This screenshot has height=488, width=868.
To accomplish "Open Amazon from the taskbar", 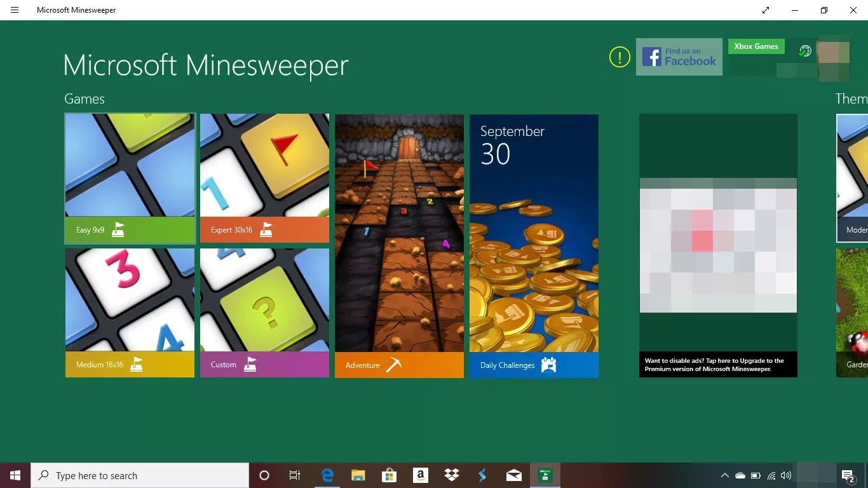I will 420,475.
